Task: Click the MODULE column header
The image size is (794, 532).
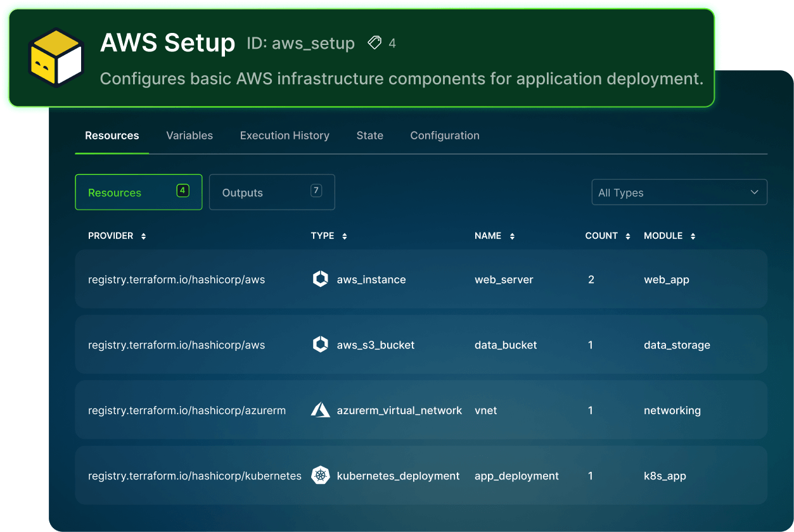Action: coord(663,236)
